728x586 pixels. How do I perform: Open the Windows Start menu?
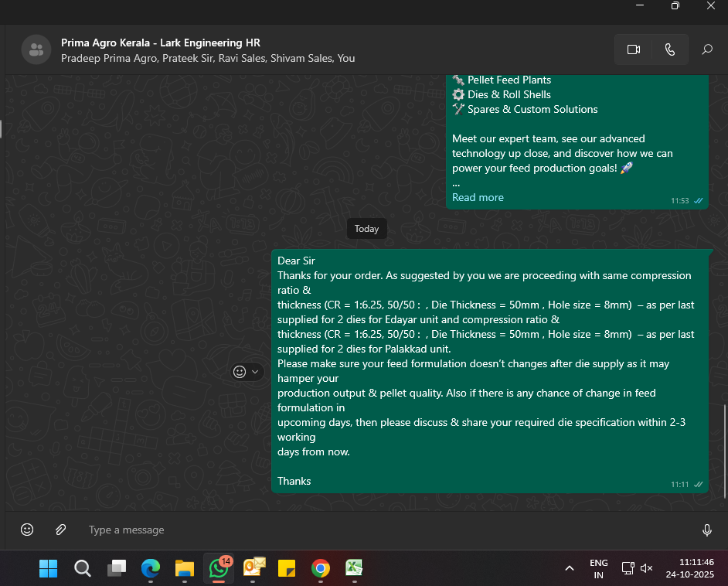pyautogui.click(x=48, y=568)
